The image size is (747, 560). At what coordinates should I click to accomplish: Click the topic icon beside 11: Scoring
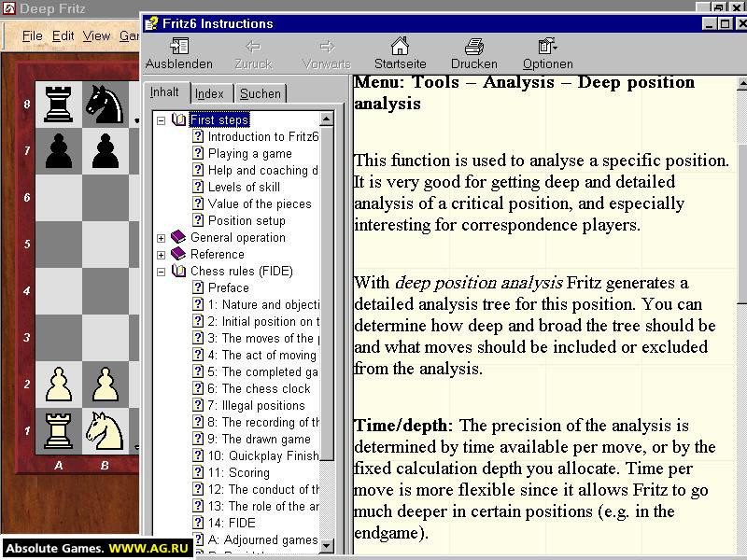coord(198,472)
